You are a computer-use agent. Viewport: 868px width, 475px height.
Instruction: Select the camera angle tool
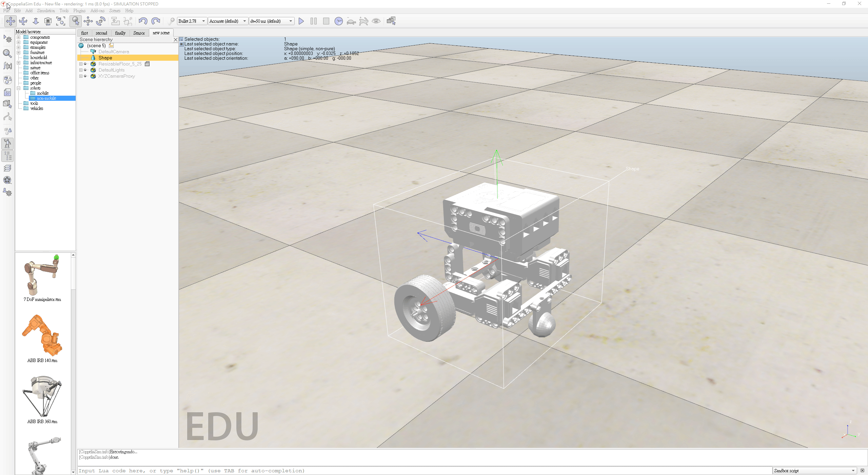48,21
